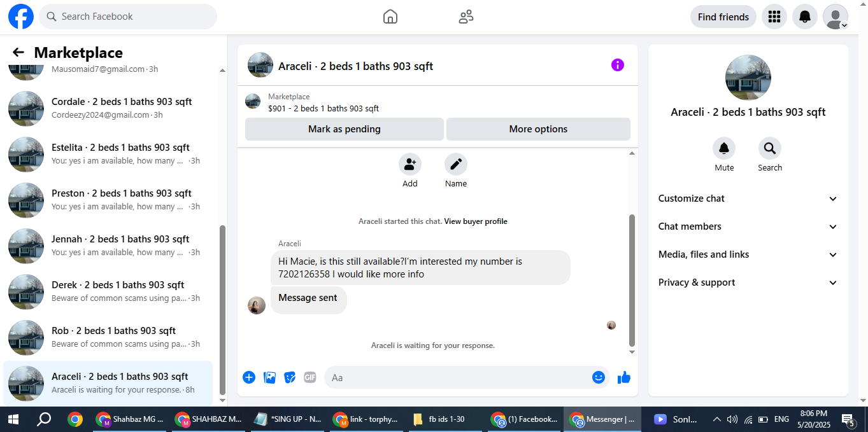Open the View buyer profile link
The image size is (868, 432).
point(476,221)
